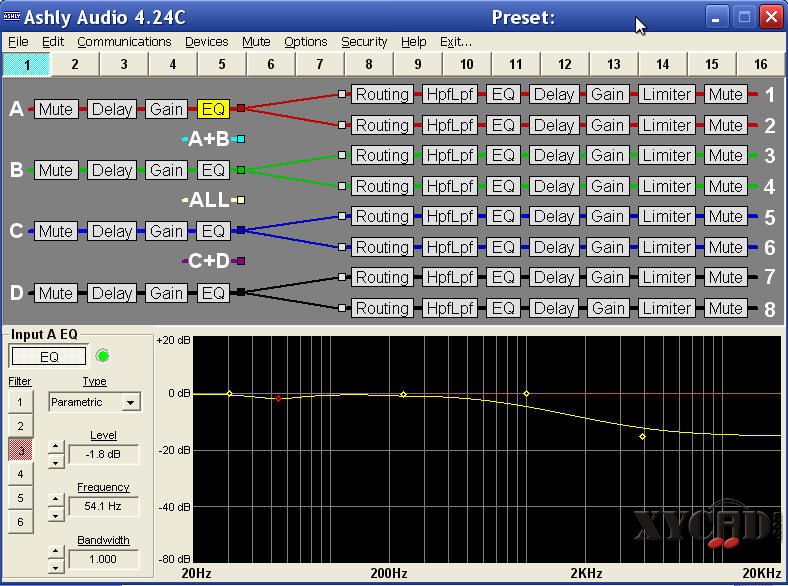Select the red filter 3 point on graph
Viewport: 788px width, 586px height.
coord(278,399)
